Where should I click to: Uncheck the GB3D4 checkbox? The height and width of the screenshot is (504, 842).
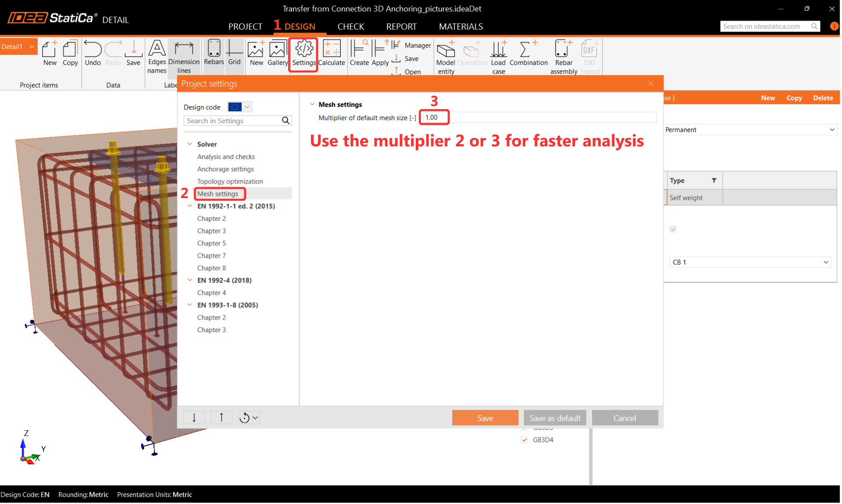pyautogui.click(x=525, y=440)
